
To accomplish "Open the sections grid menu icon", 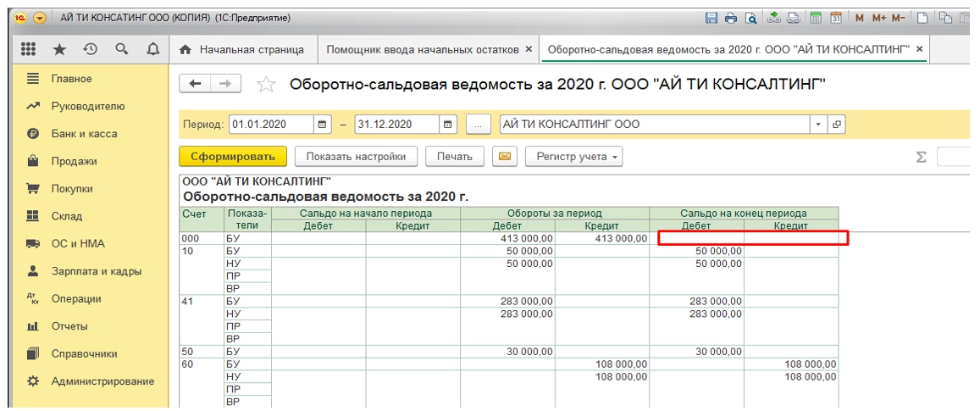I will tap(28, 49).
